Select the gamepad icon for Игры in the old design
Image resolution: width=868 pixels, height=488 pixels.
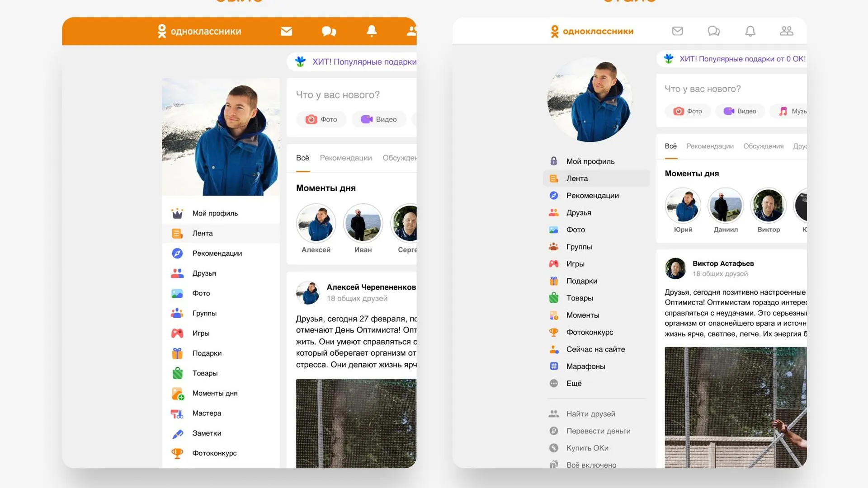[177, 333]
